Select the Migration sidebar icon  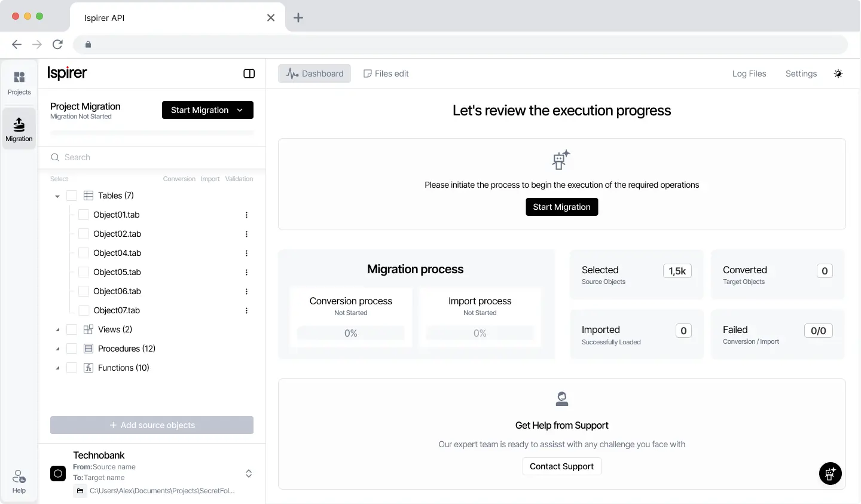tap(19, 129)
